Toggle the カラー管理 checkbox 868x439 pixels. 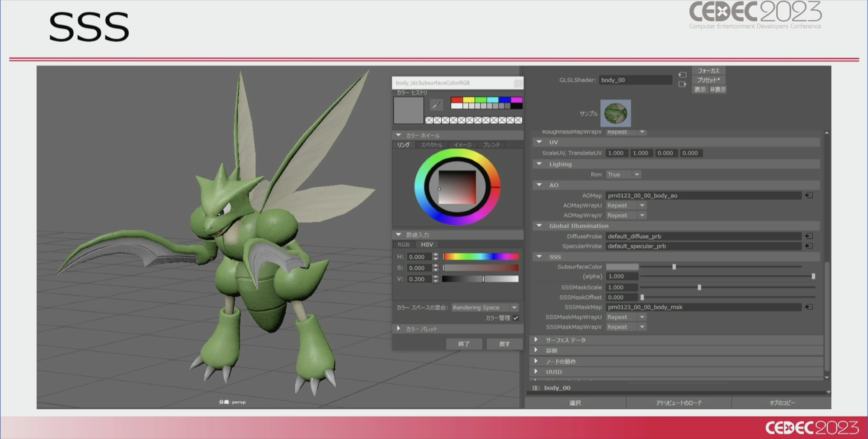515,318
